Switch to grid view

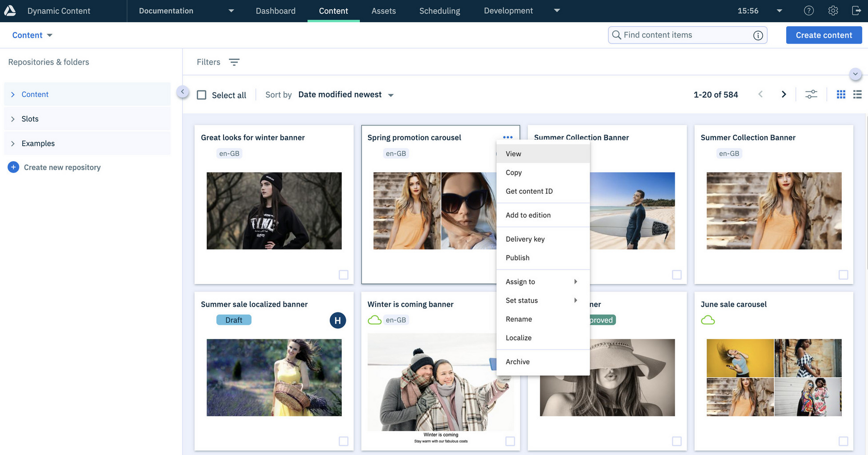[x=841, y=95]
